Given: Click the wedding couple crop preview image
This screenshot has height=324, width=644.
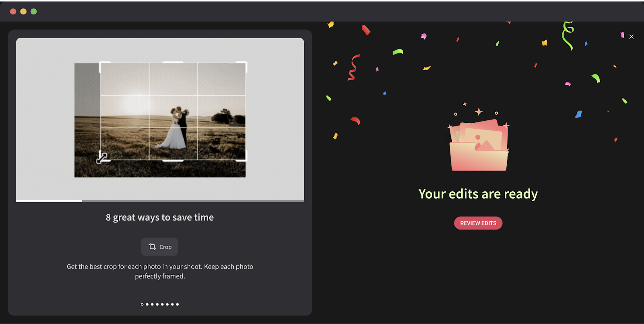Looking at the screenshot, I should [160, 120].
